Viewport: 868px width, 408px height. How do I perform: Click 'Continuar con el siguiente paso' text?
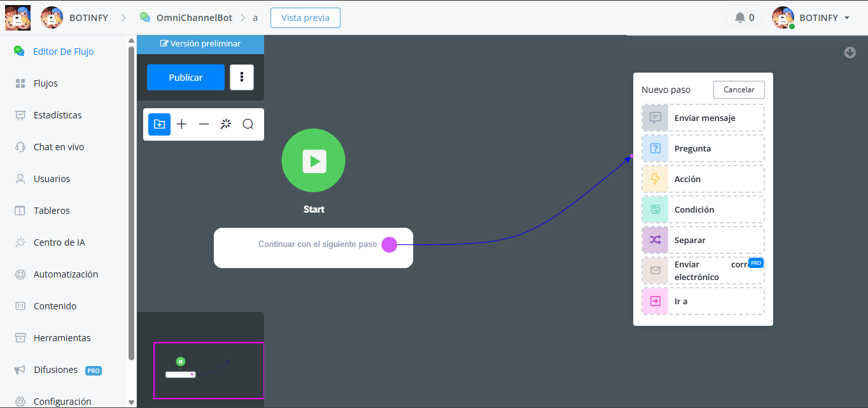[x=318, y=244]
